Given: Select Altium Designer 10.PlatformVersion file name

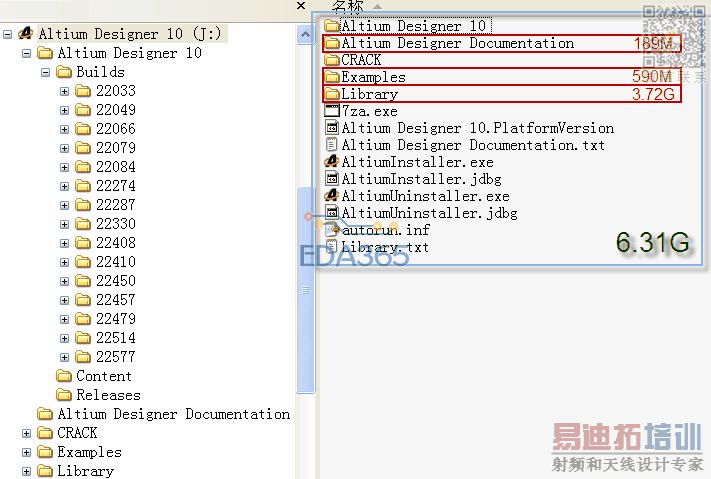Looking at the screenshot, I should 478,128.
